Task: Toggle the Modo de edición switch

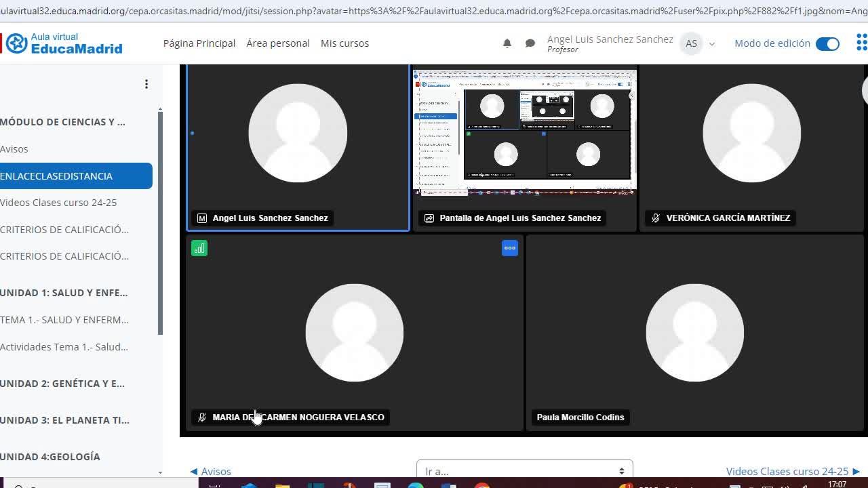Action: pyautogui.click(x=827, y=43)
